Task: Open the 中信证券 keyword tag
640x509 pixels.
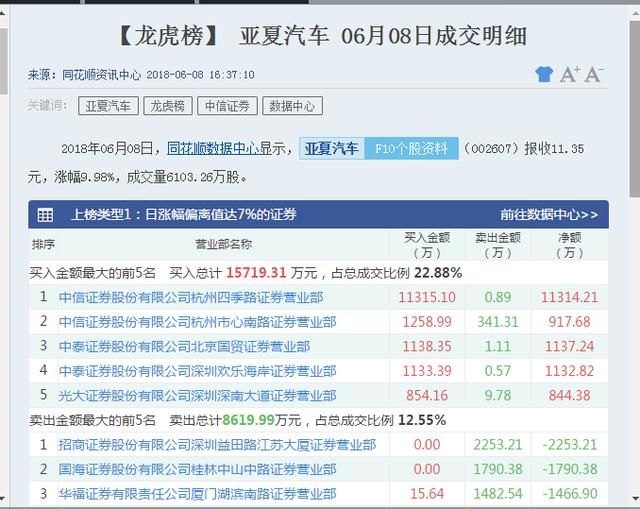Action: point(227,106)
